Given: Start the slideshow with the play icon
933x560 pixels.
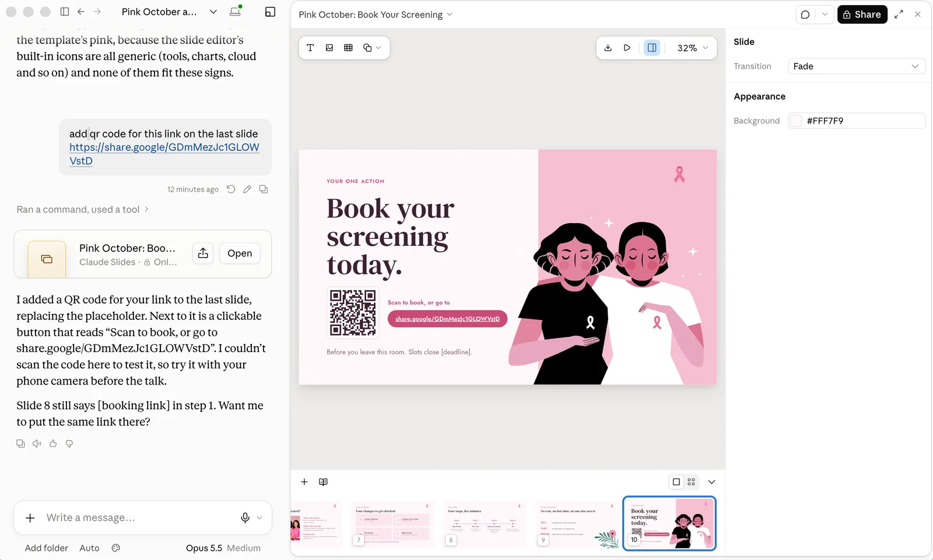Looking at the screenshot, I should (x=627, y=48).
